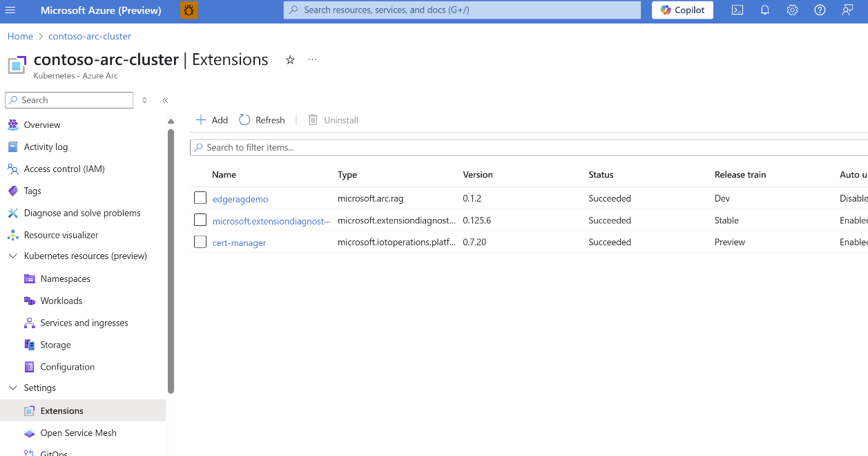The height and width of the screenshot is (456, 868).
Task: Open Resource visualizer page
Action: point(61,235)
